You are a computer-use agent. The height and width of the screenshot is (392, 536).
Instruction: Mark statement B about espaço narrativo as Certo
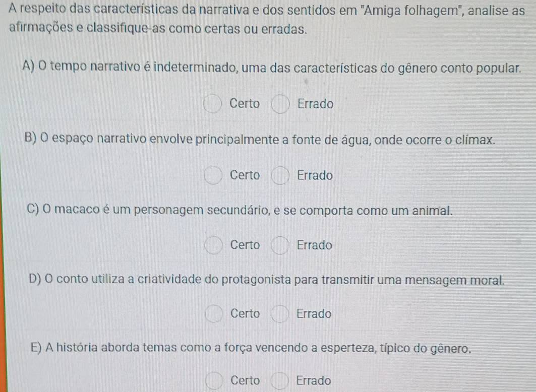213,176
